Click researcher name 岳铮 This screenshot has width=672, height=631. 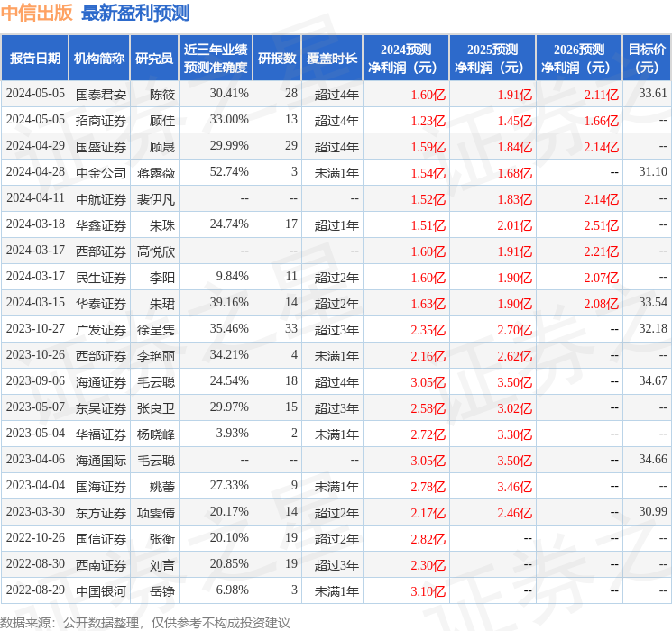coord(162,590)
